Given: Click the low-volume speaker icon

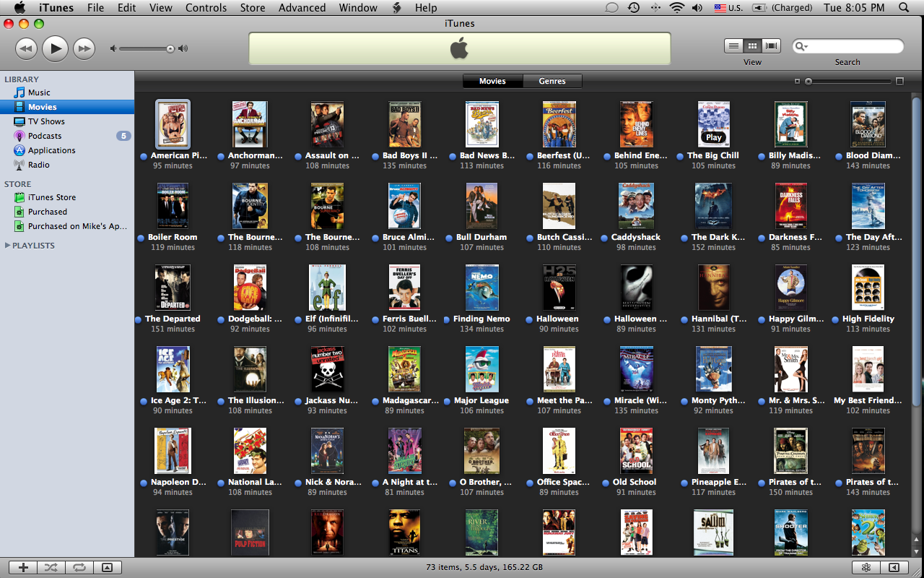Looking at the screenshot, I should (113, 49).
